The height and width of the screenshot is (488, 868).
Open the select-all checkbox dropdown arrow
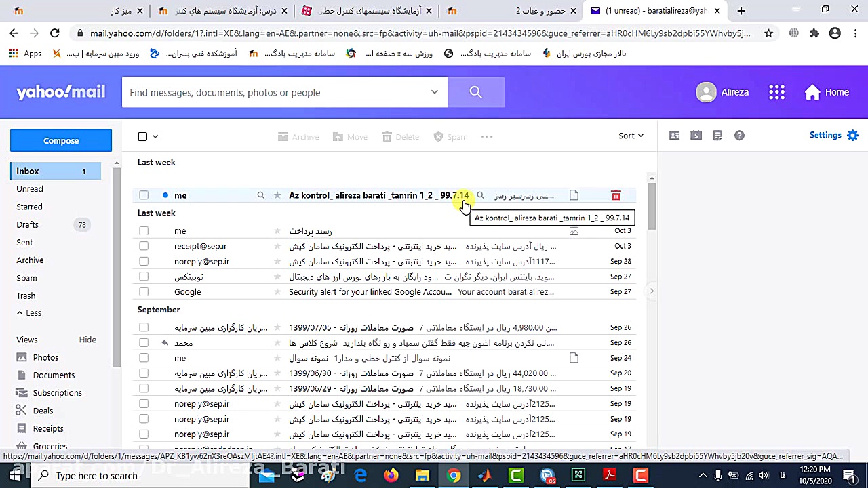click(155, 136)
